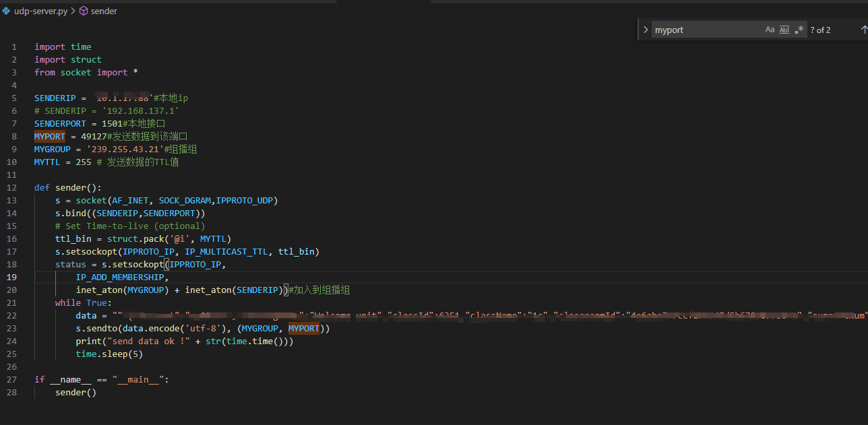Go to previous match arrow
This screenshot has height=425, width=868.
pyautogui.click(x=864, y=30)
